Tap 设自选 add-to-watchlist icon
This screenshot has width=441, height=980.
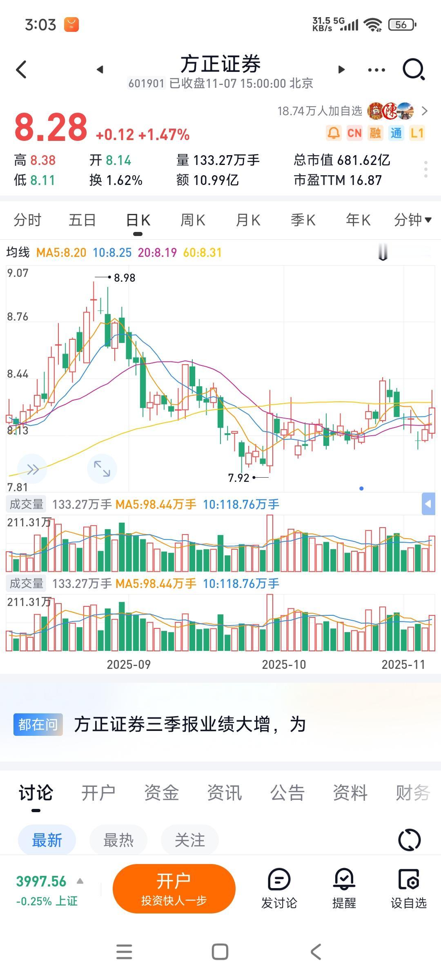pos(409,889)
